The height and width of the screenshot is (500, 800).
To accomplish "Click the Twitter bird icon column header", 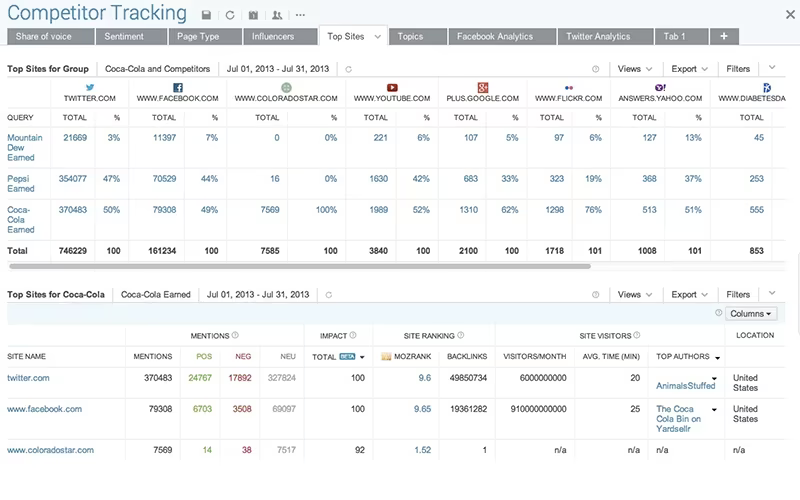I will coord(90,87).
